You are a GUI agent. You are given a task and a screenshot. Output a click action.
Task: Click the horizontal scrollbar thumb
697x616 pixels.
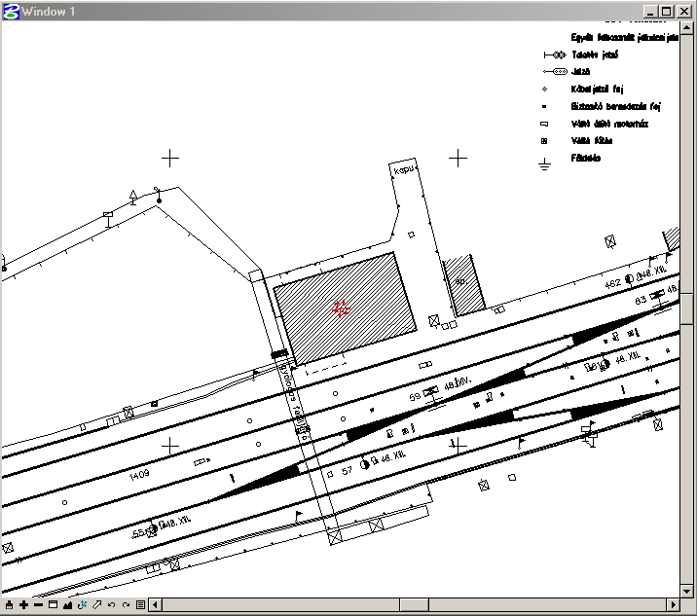coord(413,605)
